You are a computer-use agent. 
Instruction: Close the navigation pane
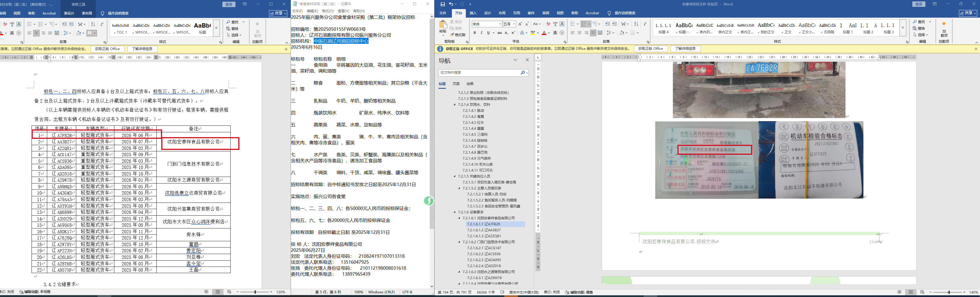[527, 60]
